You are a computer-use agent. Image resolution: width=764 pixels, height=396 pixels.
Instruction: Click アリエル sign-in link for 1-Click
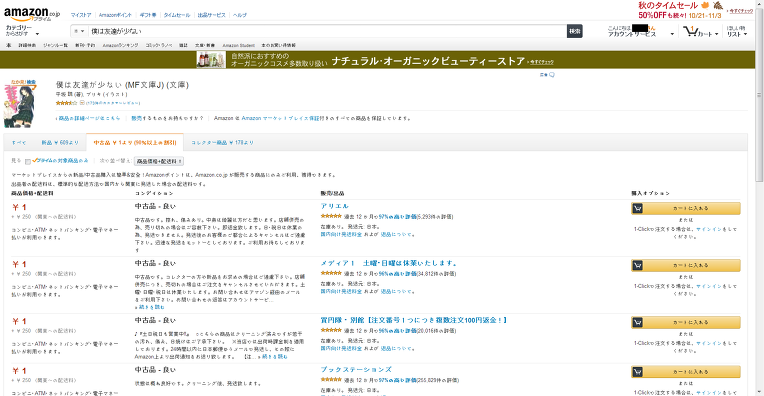click(709, 229)
